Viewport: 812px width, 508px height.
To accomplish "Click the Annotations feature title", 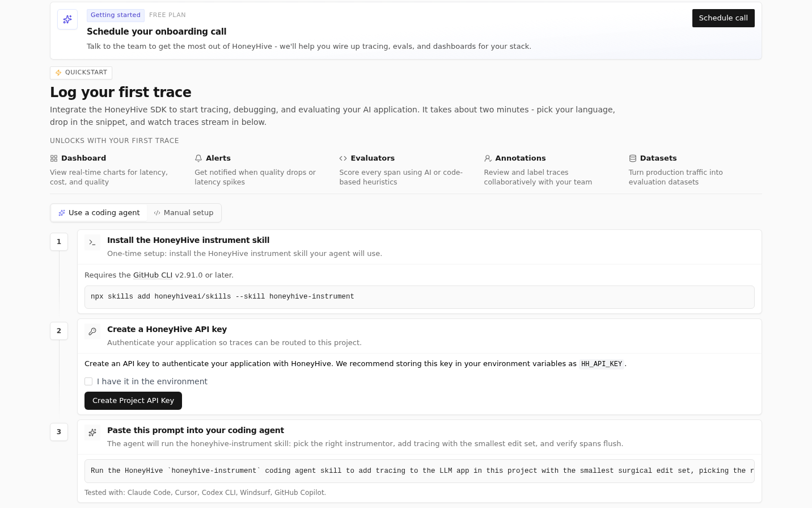I will (521, 158).
